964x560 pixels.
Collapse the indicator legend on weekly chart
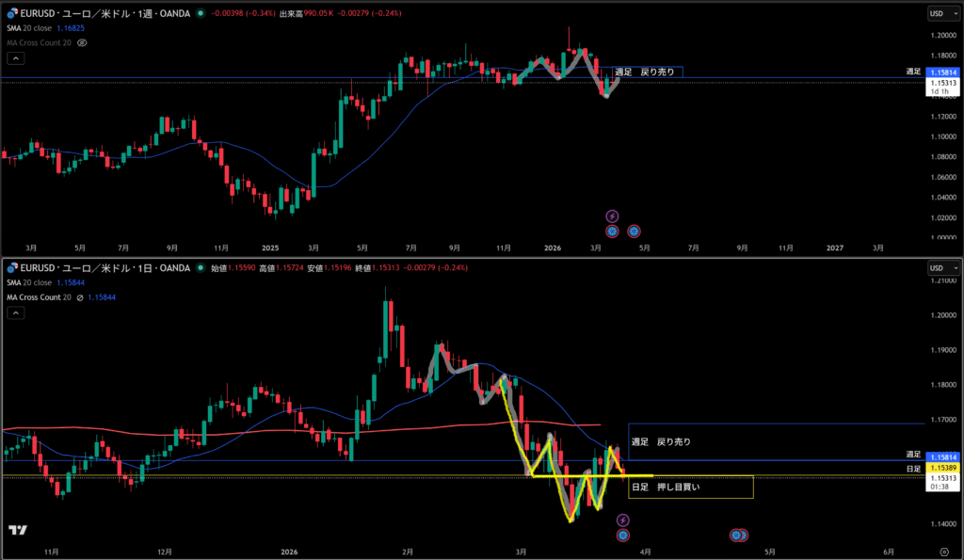14,56
